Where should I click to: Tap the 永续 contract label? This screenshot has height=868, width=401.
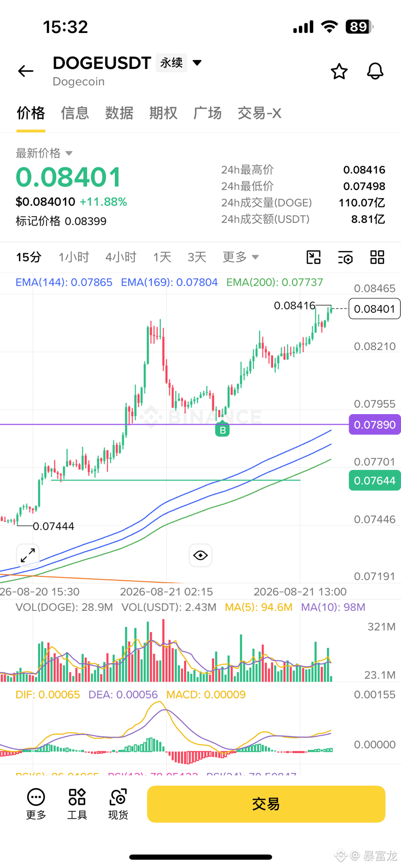click(x=171, y=62)
